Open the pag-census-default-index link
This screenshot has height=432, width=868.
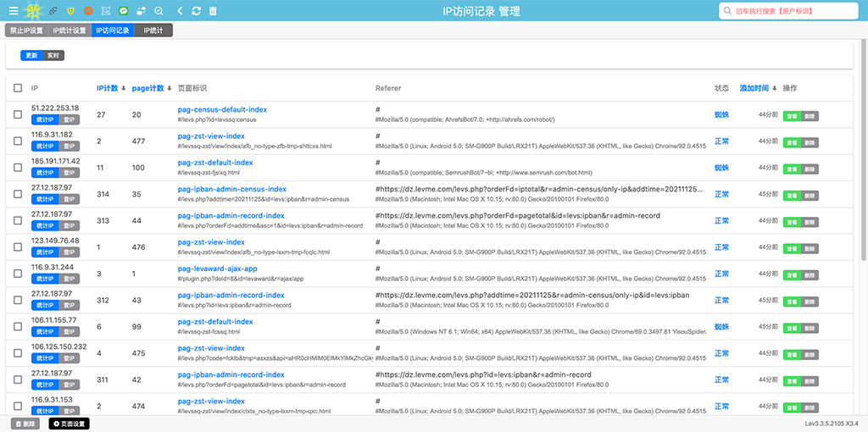click(222, 109)
